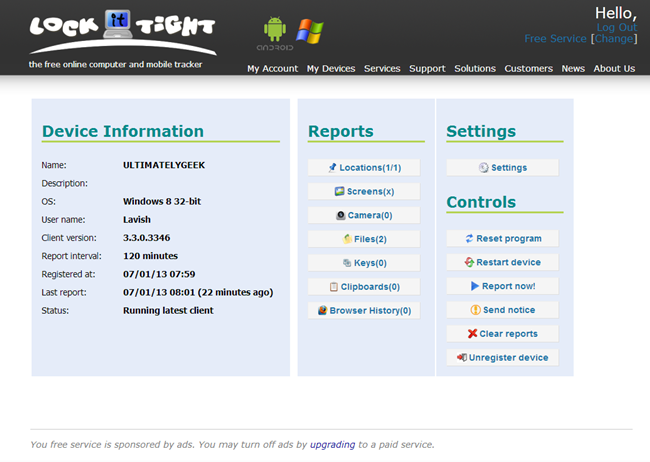Click the Log Out link
The width and height of the screenshot is (650, 462).
pos(616,27)
